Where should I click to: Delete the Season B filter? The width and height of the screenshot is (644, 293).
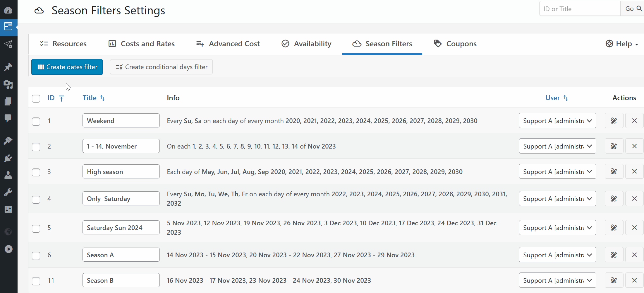(634, 280)
